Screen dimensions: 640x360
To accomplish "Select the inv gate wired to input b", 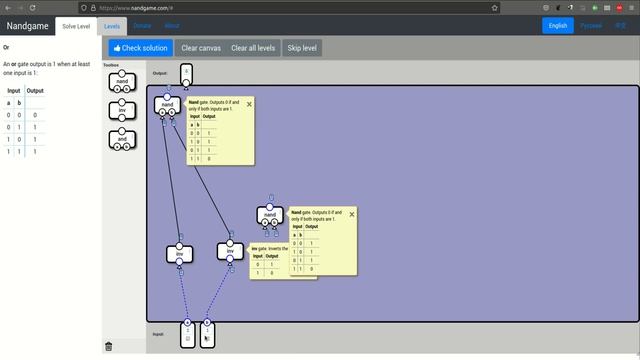I will 230,251.
